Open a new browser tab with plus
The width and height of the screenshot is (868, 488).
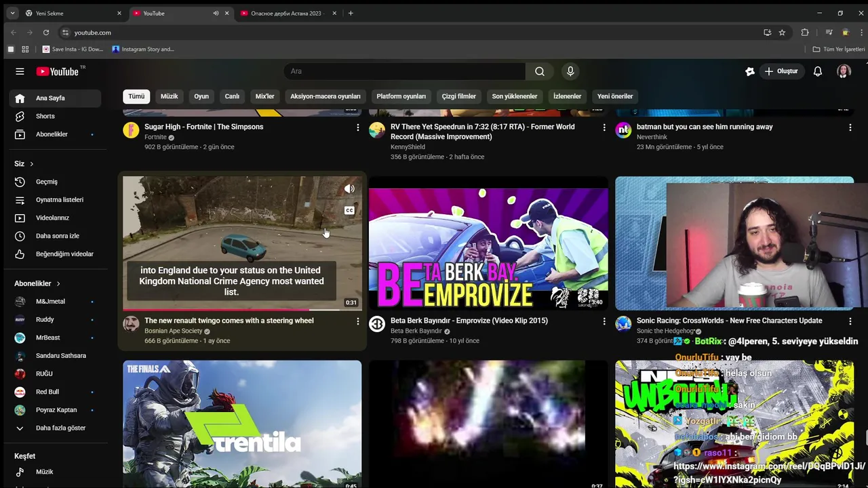[351, 14]
